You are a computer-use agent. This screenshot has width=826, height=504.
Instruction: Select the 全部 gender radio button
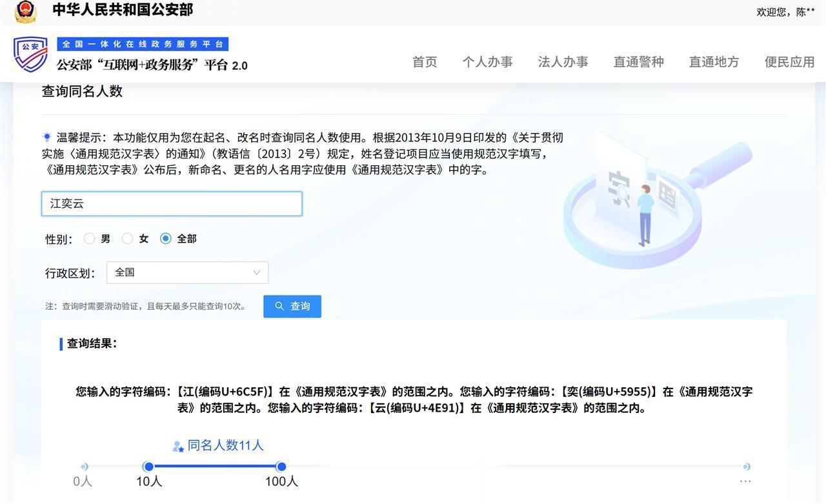coord(166,238)
